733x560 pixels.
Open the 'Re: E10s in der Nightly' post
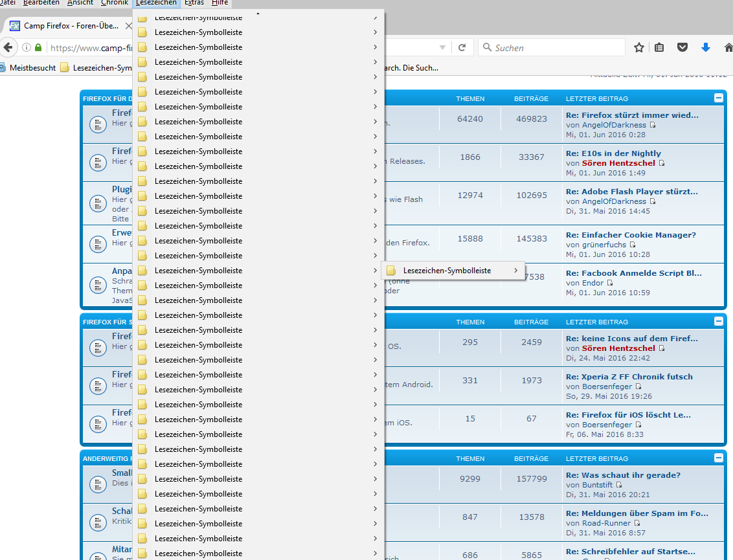tap(613, 153)
